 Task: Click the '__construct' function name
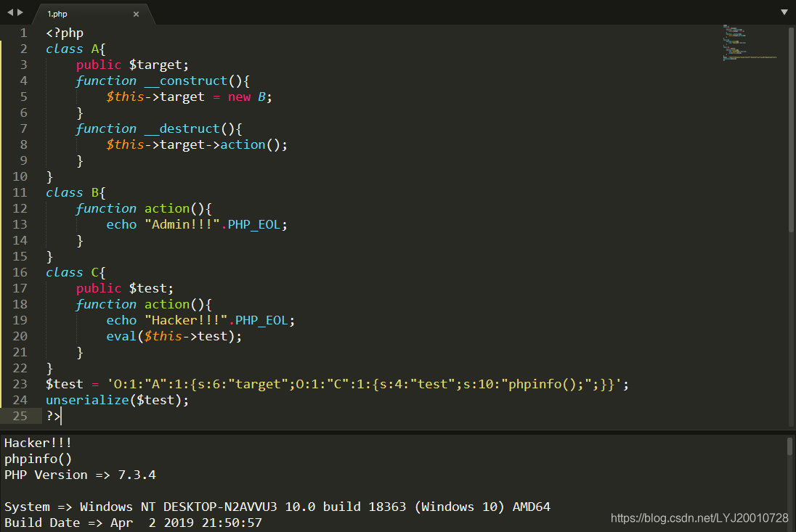(x=186, y=81)
